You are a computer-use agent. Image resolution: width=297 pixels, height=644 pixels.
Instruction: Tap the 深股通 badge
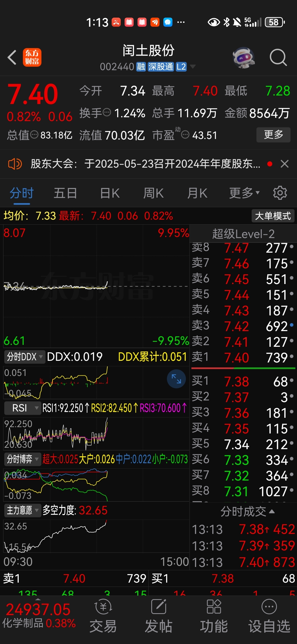(x=161, y=67)
